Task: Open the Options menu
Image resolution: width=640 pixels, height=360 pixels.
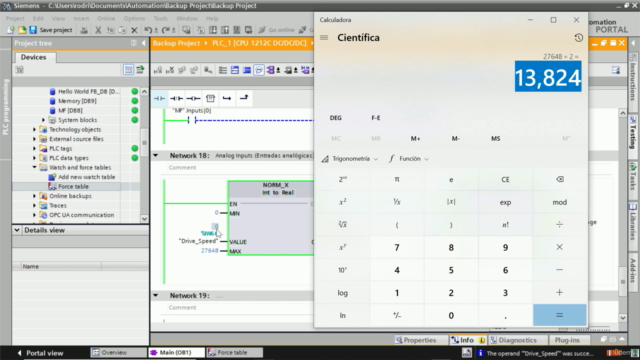Action: coord(134,18)
